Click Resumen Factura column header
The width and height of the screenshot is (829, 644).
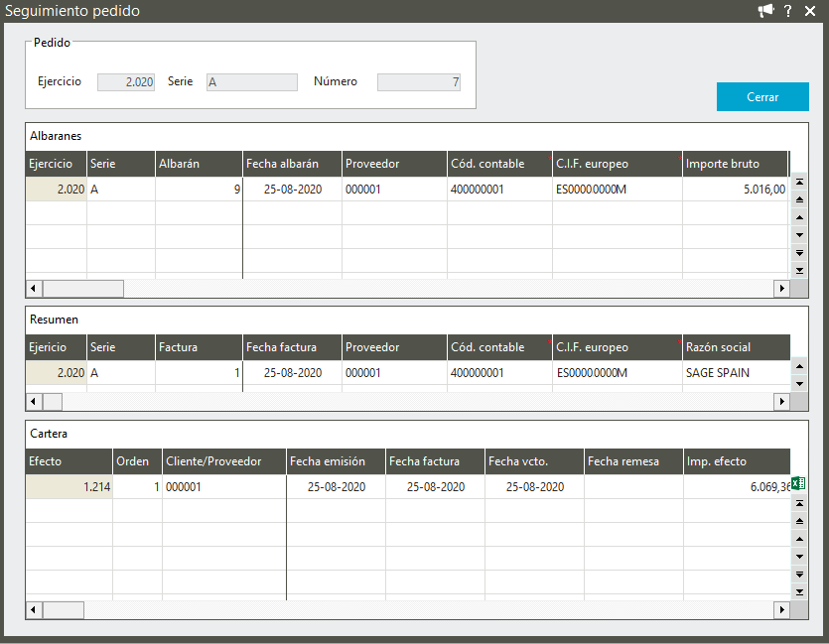pos(199,347)
